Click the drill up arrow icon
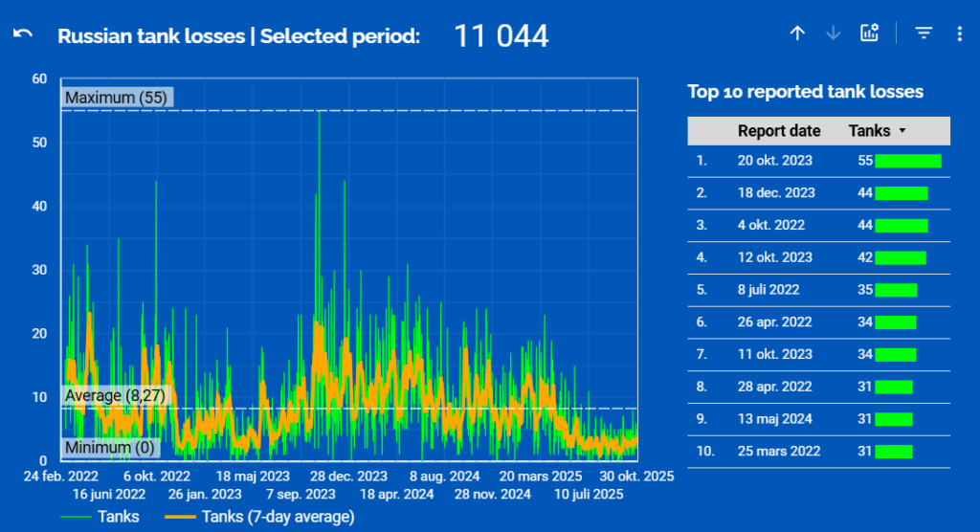The width and height of the screenshot is (980, 532). point(797,33)
